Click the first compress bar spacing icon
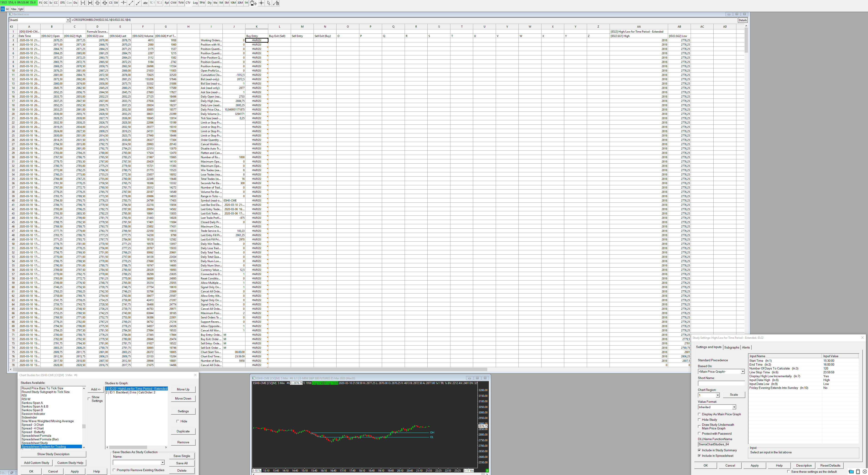This screenshot has height=475, width=868. (97, 3)
